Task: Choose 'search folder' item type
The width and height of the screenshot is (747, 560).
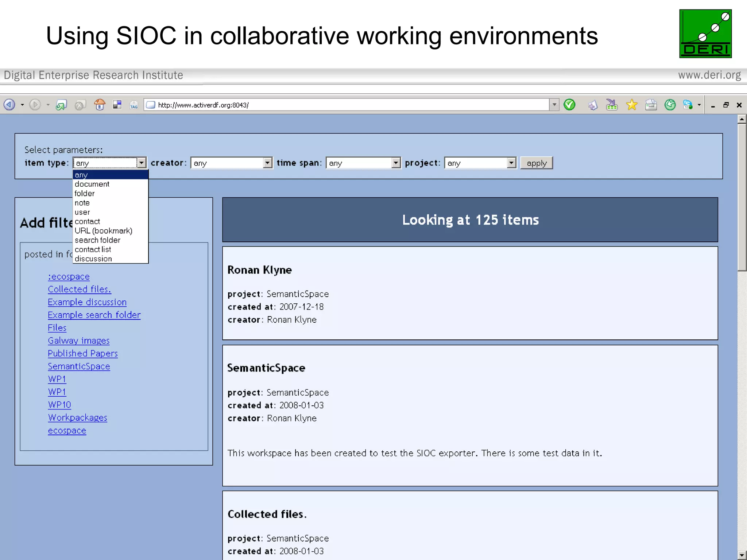Action: [x=111, y=240]
